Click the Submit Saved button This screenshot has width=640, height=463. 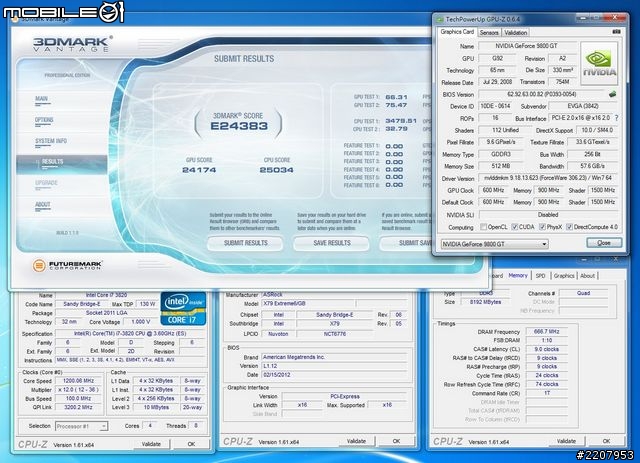click(x=406, y=243)
